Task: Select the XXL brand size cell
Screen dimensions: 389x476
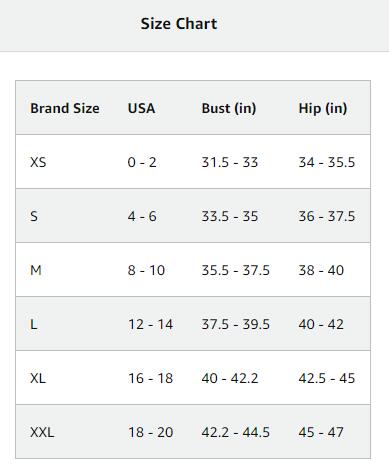Action: click(x=42, y=432)
